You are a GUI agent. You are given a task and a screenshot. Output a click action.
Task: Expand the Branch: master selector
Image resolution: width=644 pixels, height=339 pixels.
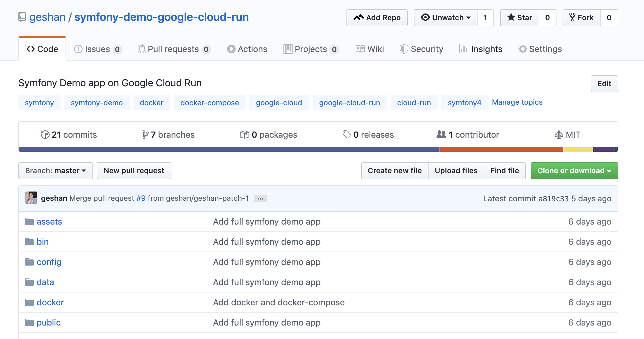coord(56,171)
